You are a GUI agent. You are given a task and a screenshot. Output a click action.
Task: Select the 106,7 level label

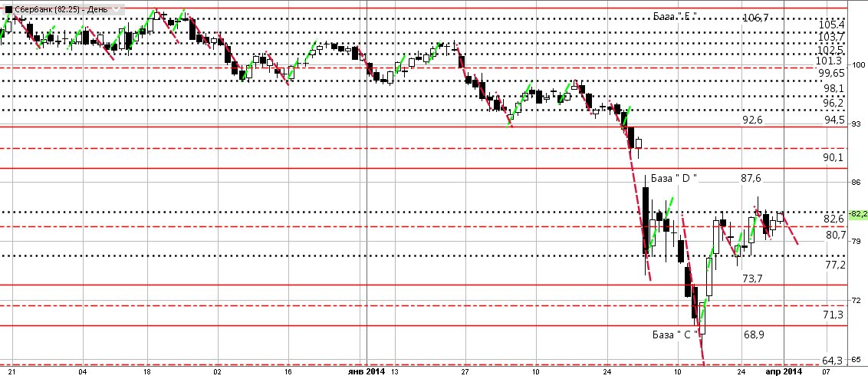(756, 17)
